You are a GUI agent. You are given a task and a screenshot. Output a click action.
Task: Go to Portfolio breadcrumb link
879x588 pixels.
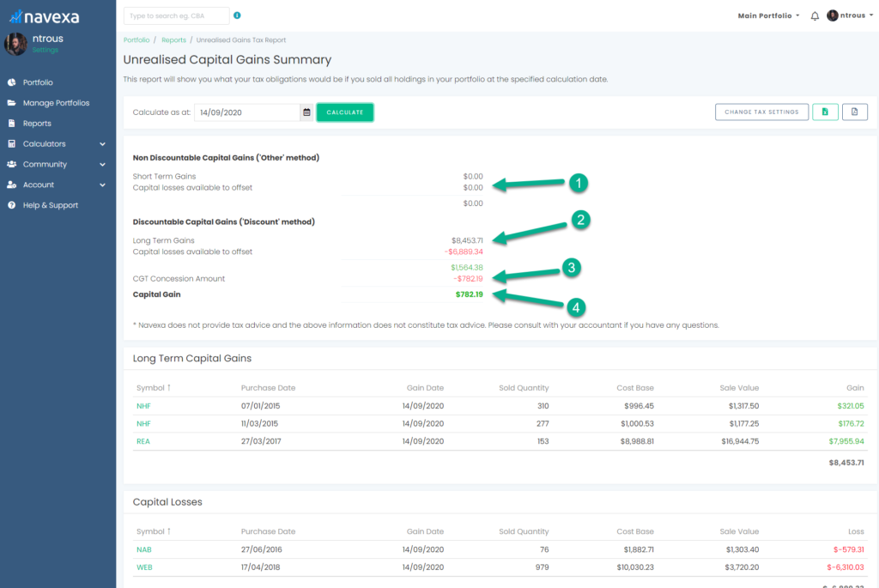point(136,39)
